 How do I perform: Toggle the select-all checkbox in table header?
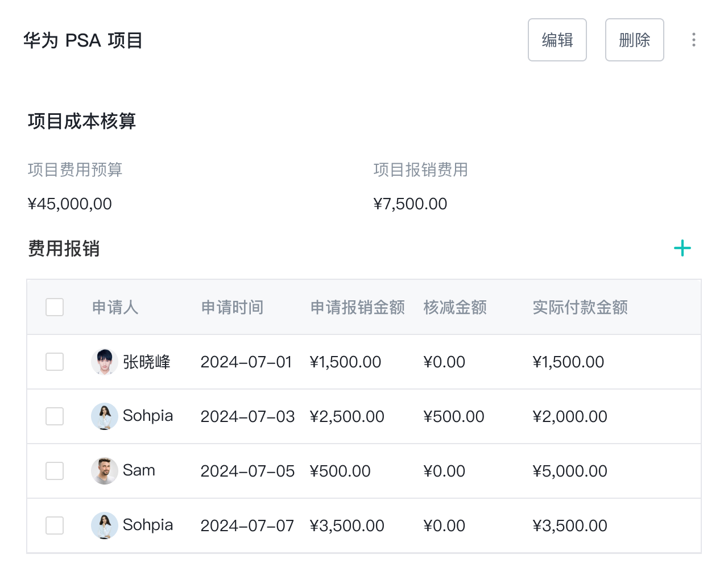55,308
